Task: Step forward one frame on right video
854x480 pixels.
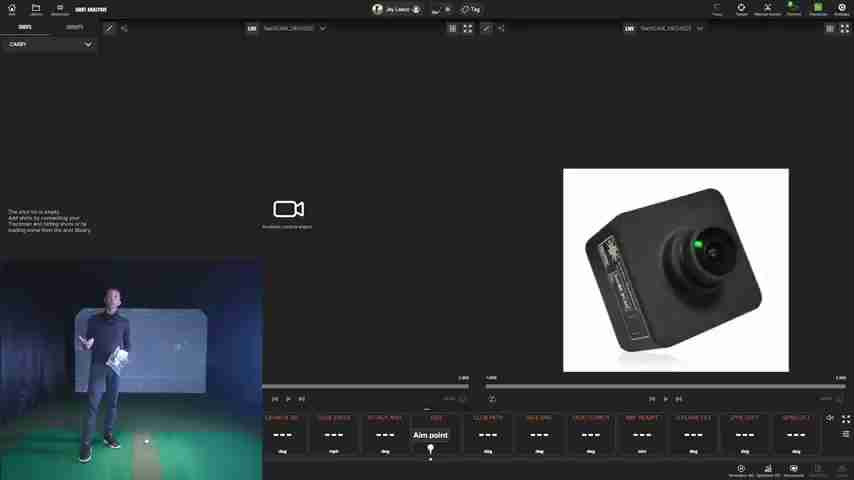Action: 679,399
